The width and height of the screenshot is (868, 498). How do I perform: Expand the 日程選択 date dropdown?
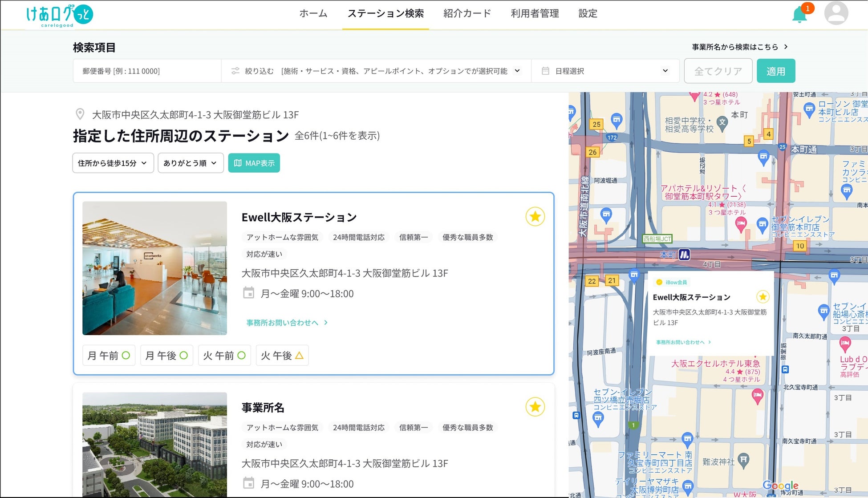pyautogui.click(x=665, y=71)
